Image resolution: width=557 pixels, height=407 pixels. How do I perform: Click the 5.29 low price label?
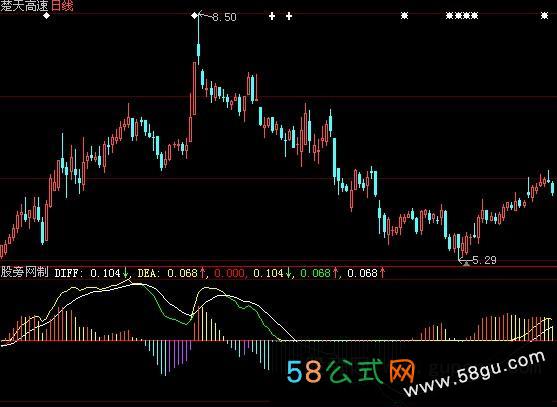[x=485, y=260]
